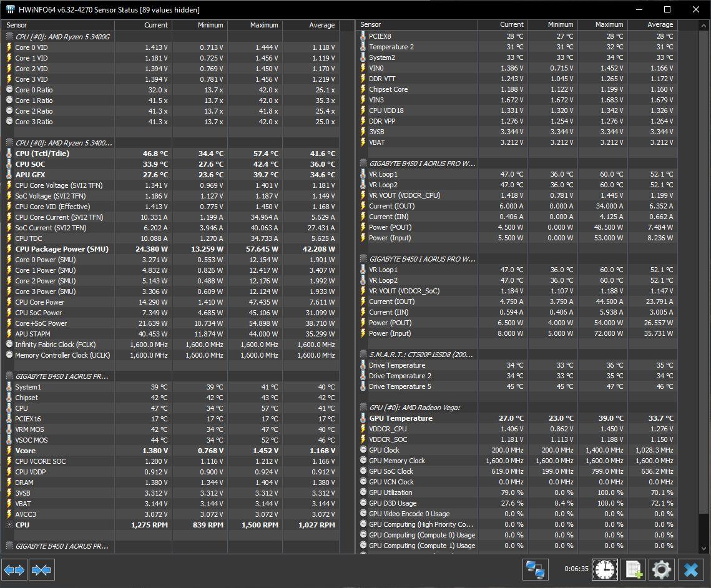Click the expand layout arrows button
Viewport: 711px width, 588px height.
pos(14,569)
